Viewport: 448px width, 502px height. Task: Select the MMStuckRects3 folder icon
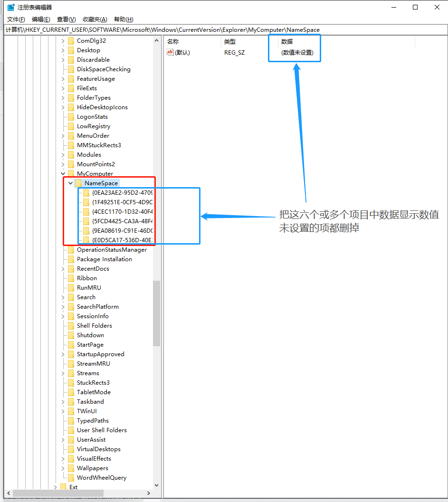coord(71,145)
